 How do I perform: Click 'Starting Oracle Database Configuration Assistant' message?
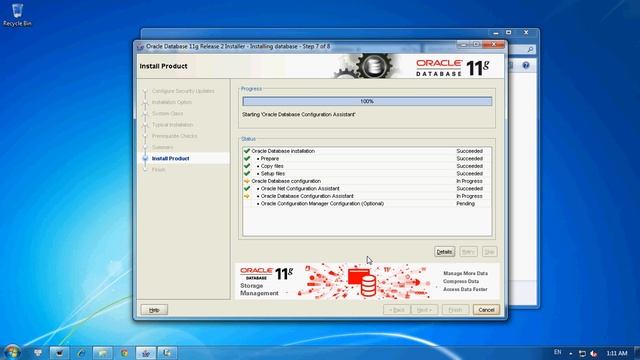pos(298,115)
